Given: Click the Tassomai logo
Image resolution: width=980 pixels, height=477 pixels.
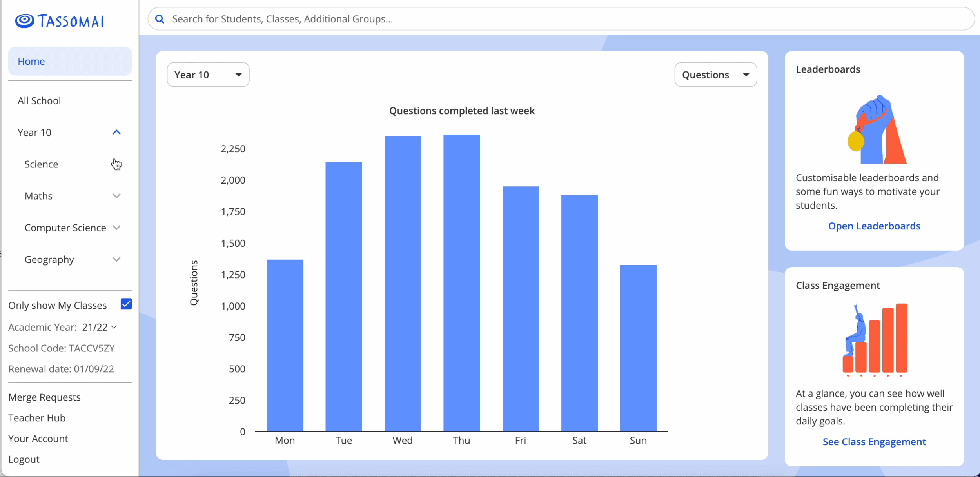Looking at the screenshot, I should click(x=60, y=21).
